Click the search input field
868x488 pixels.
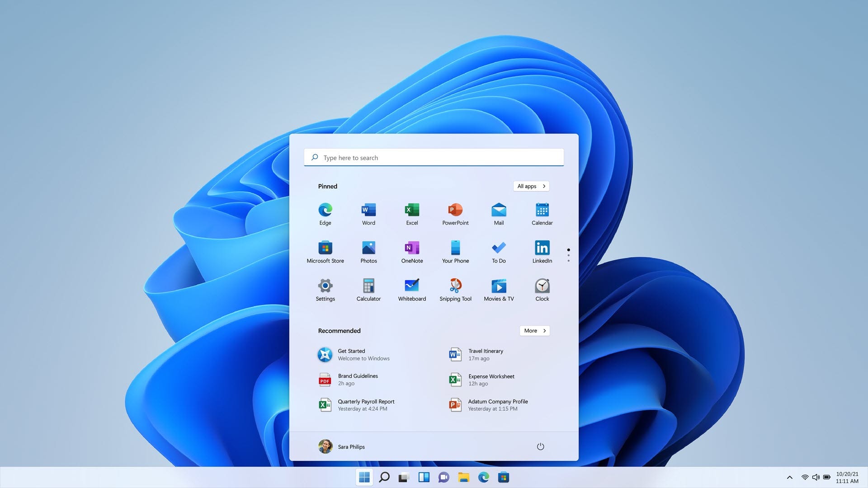434,157
